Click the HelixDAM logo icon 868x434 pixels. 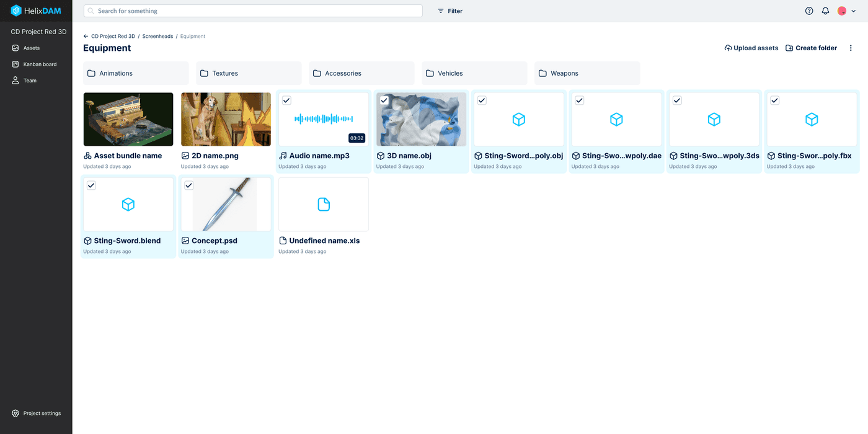click(16, 11)
